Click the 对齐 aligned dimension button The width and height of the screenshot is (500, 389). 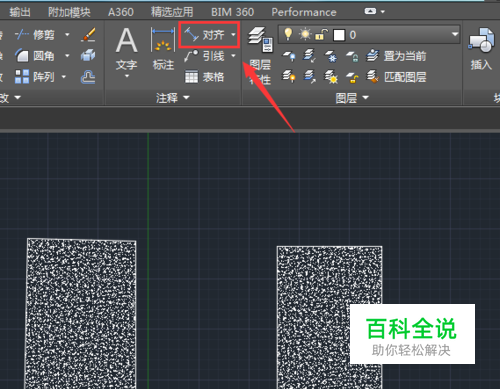coord(205,35)
